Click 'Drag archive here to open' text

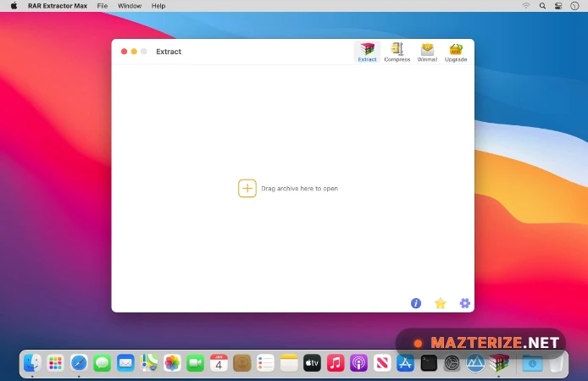pos(299,189)
